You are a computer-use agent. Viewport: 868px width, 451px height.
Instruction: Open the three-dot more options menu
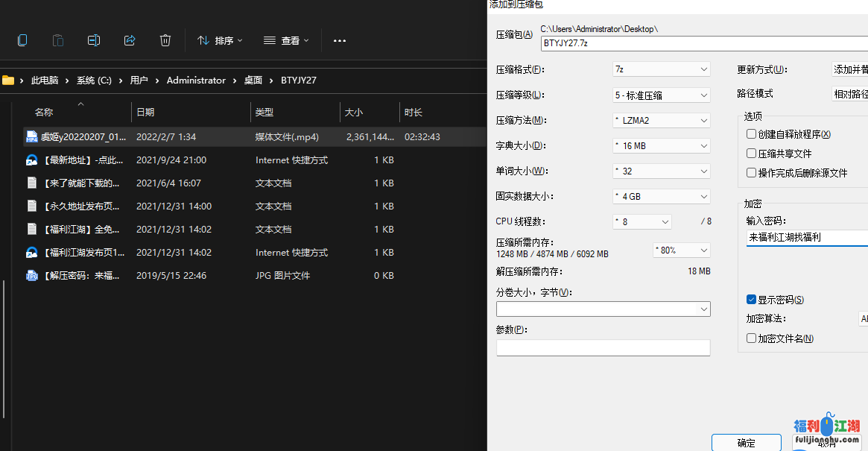pos(340,41)
